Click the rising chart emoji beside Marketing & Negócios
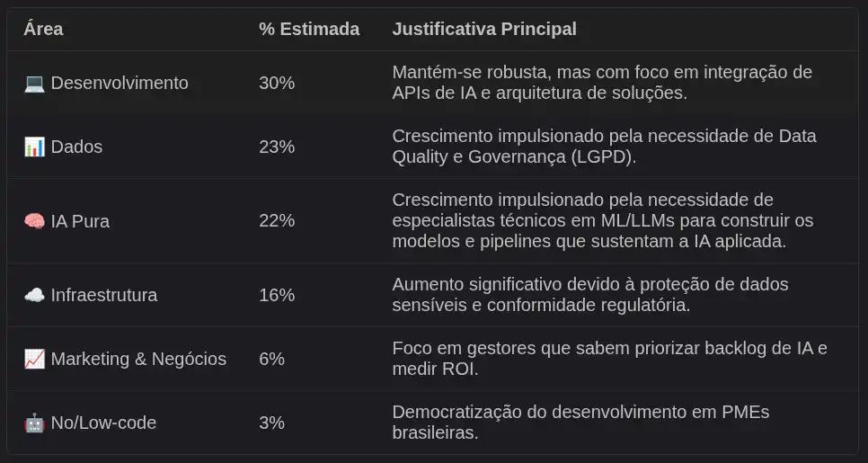 pos(34,359)
